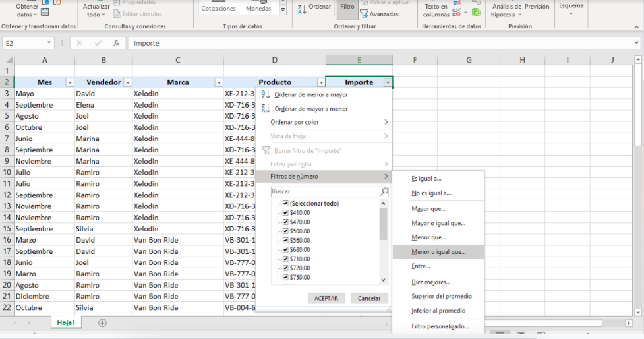This screenshot has width=644, height=339.
Task: Select Es igual a... filter
Action: pyautogui.click(x=438, y=179)
